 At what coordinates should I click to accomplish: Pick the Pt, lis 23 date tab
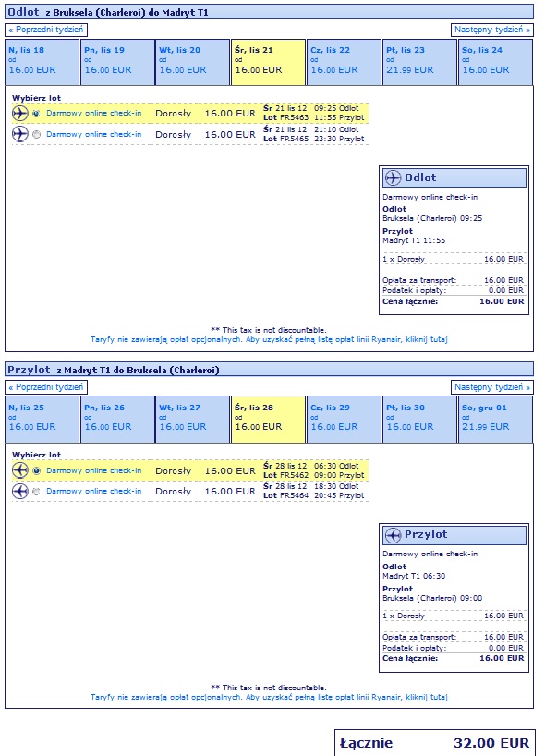pos(419,62)
